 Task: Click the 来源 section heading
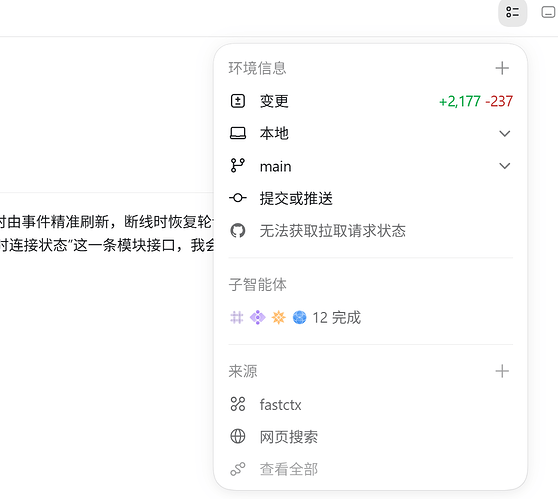coord(243,371)
